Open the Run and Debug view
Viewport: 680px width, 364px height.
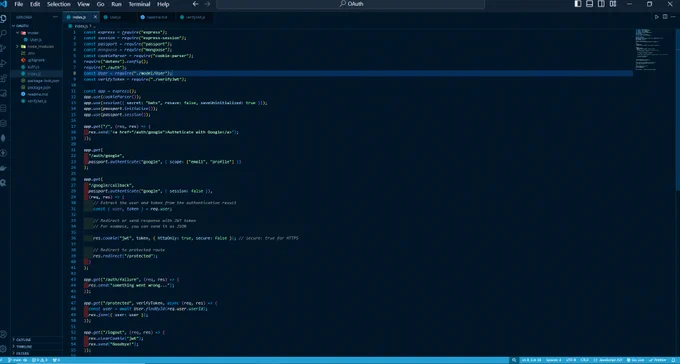coord(4,63)
